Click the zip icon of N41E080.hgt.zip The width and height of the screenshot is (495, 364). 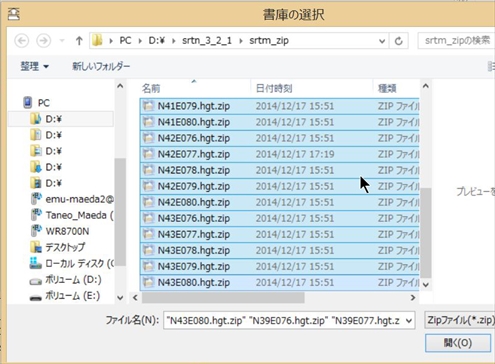[148, 122]
